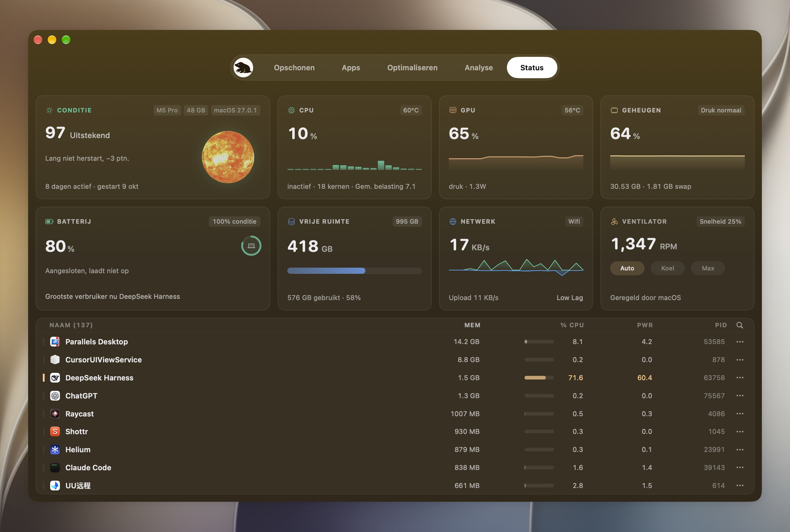Screen dimensions: 790x532
Task: Click the macOS 27.0.1 badge
Action: click(x=235, y=110)
